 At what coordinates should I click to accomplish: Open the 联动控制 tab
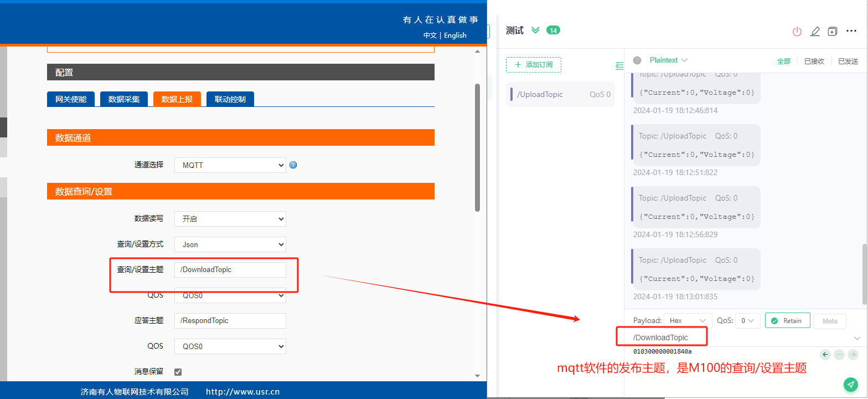[x=230, y=99]
